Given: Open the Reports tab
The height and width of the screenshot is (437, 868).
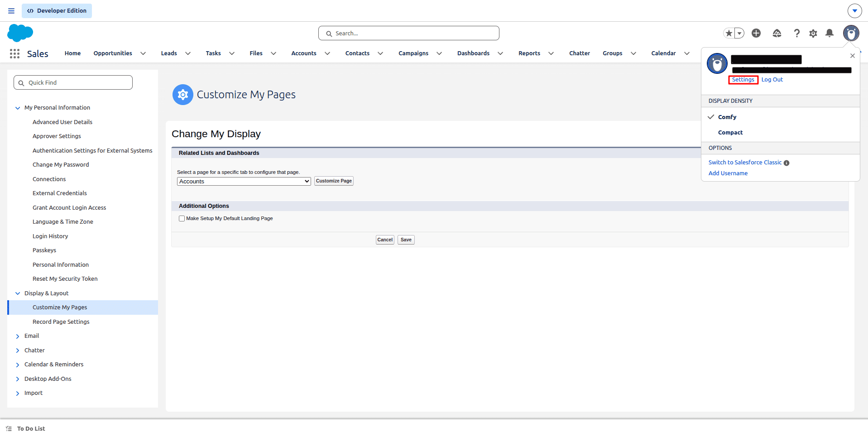Looking at the screenshot, I should (529, 53).
